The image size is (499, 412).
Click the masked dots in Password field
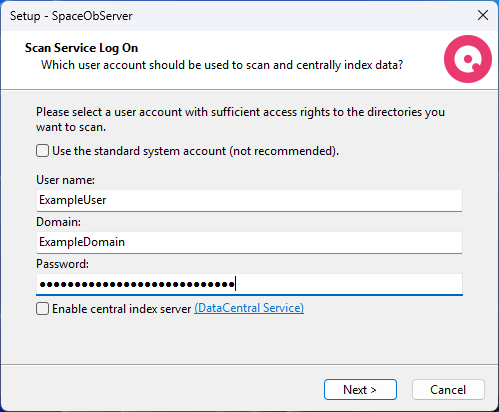coord(137,284)
